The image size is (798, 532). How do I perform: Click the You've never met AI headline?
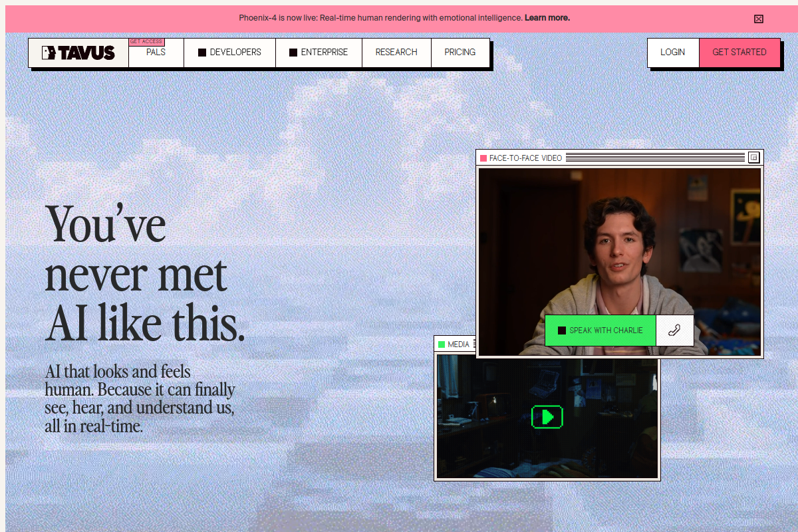point(145,272)
